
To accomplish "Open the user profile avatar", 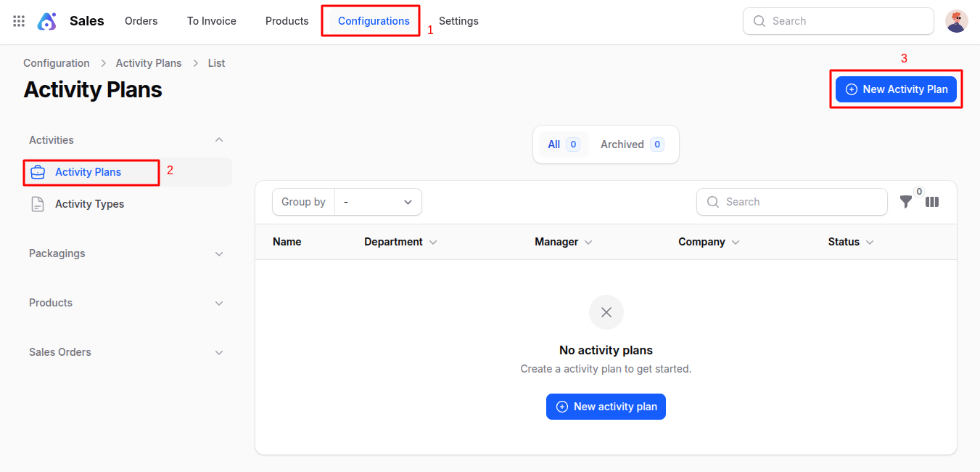I will (x=956, y=21).
